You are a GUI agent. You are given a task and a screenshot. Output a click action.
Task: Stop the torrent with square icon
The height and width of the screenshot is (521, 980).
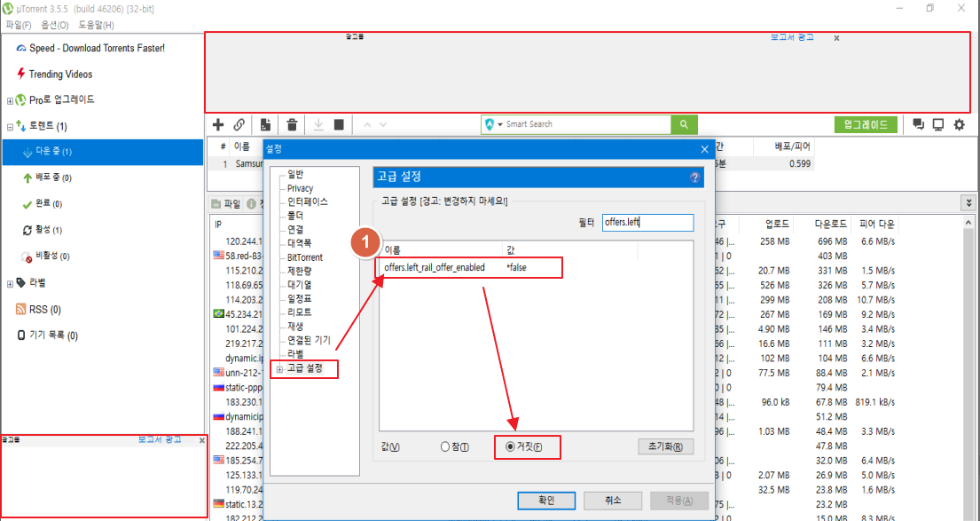pyautogui.click(x=339, y=124)
